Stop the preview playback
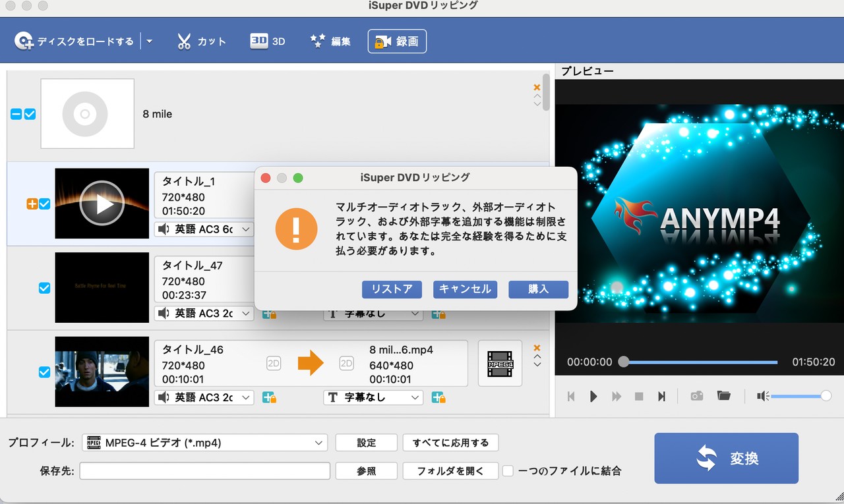844x504 pixels. (x=639, y=396)
